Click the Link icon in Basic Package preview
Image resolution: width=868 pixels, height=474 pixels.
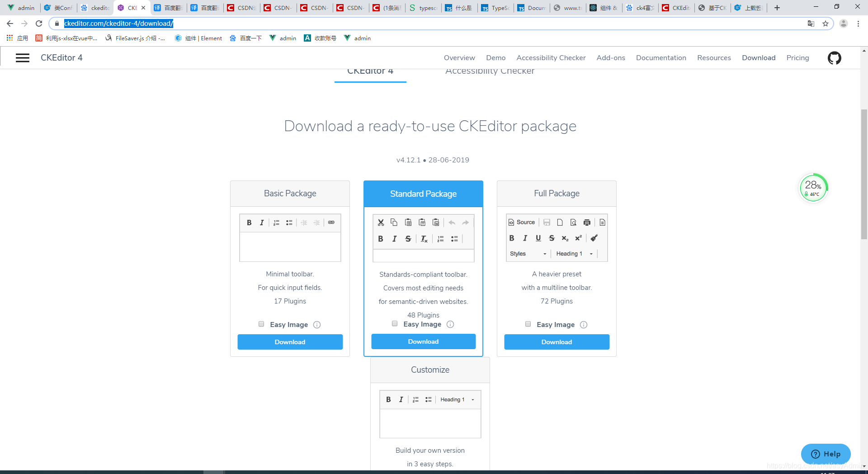331,223
